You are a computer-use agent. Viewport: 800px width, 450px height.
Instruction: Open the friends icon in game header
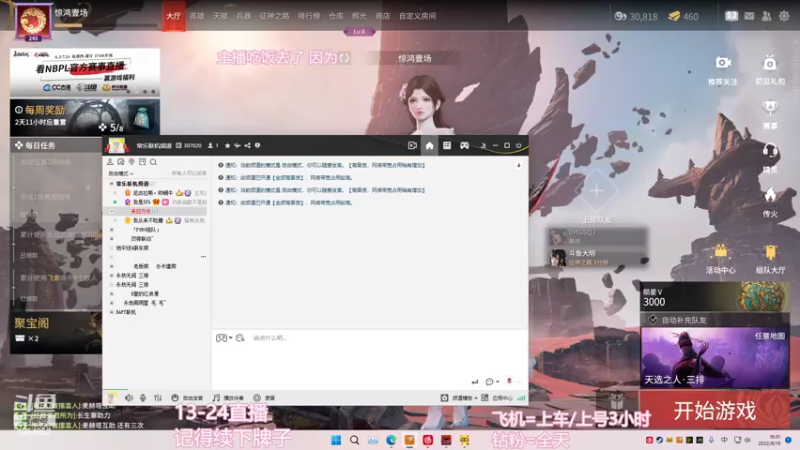point(766,16)
